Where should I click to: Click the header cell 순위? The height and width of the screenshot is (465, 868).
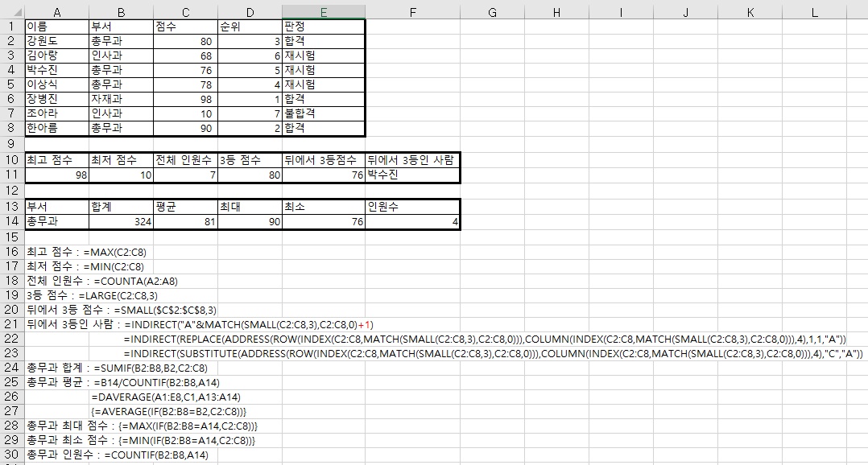click(x=250, y=26)
